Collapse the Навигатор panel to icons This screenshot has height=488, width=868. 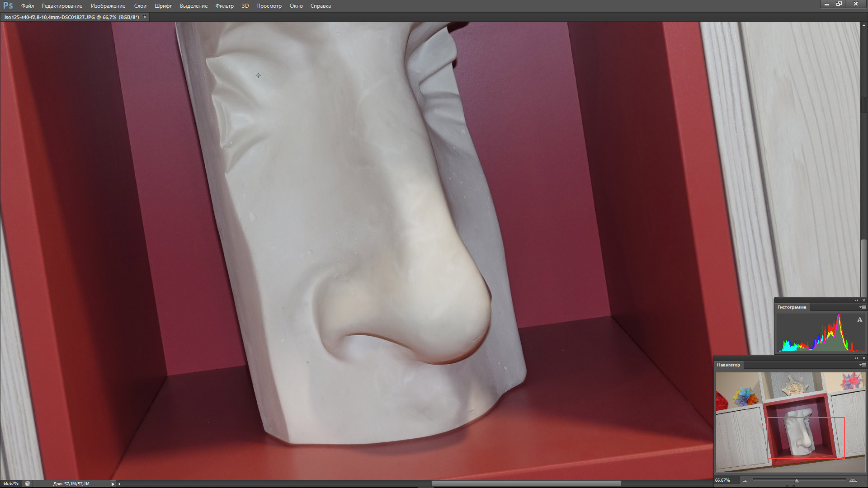pyautogui.click(x=856, y=358)
